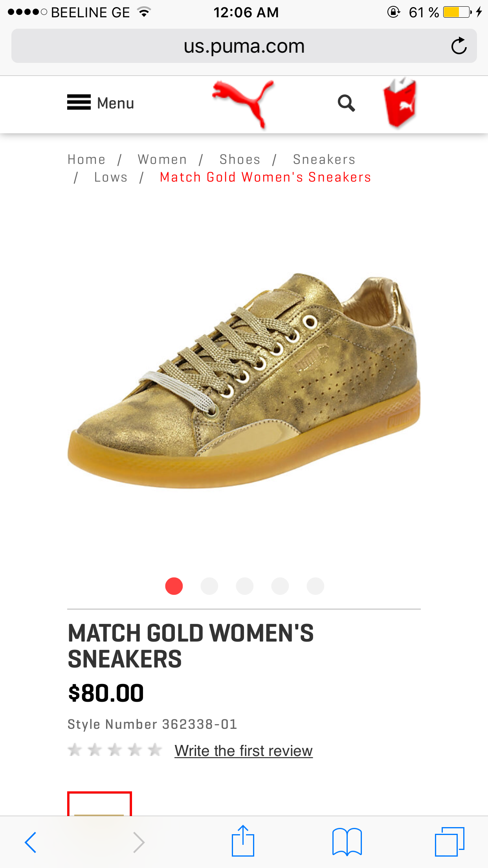
Task: Show open tabs in Safari
Action: (x=449, y=842)
